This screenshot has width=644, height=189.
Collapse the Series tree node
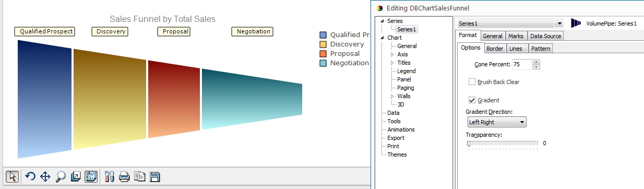(x=383, y=21)
